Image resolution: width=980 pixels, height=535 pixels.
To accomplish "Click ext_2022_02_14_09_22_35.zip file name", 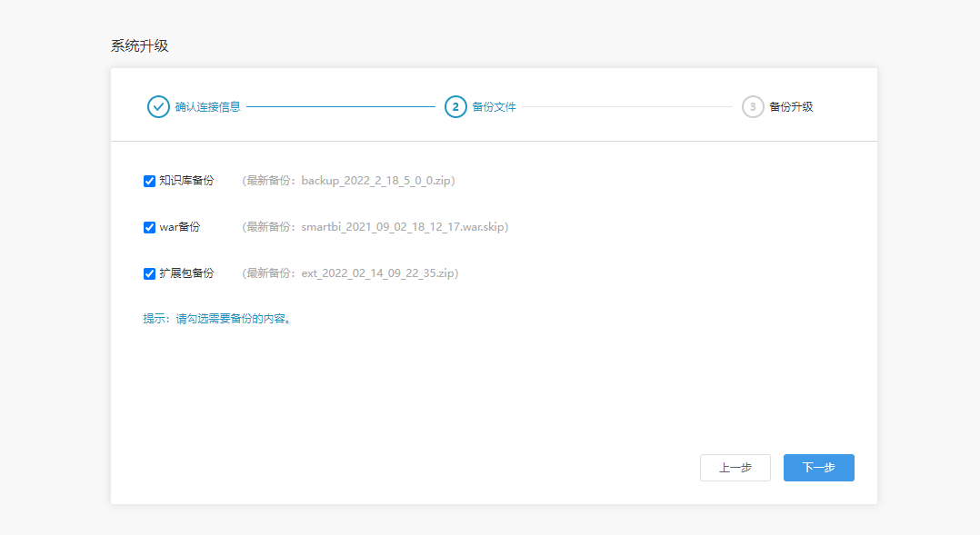I will pyautogui.click(x=377, y=272).
